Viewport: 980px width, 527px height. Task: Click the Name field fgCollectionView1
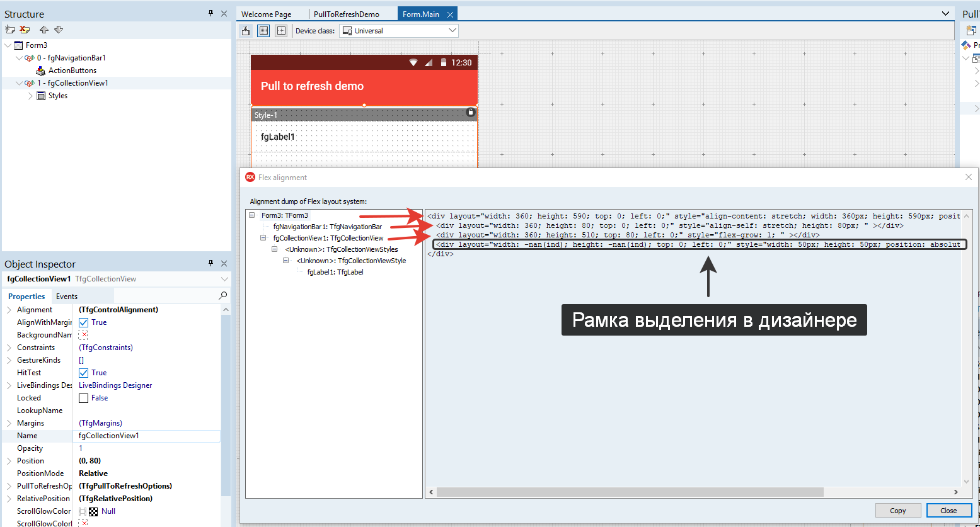[x=148, y=436]
